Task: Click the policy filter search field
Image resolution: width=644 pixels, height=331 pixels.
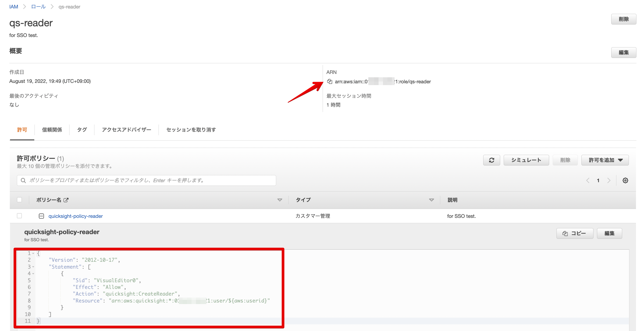Action: click(150, 180)
